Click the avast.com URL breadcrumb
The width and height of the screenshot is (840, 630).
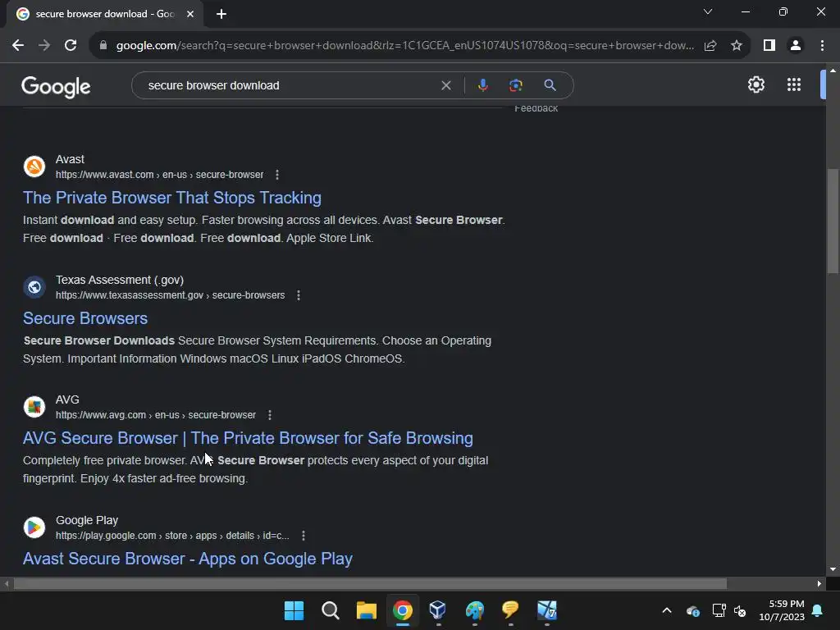click(160, 175)
